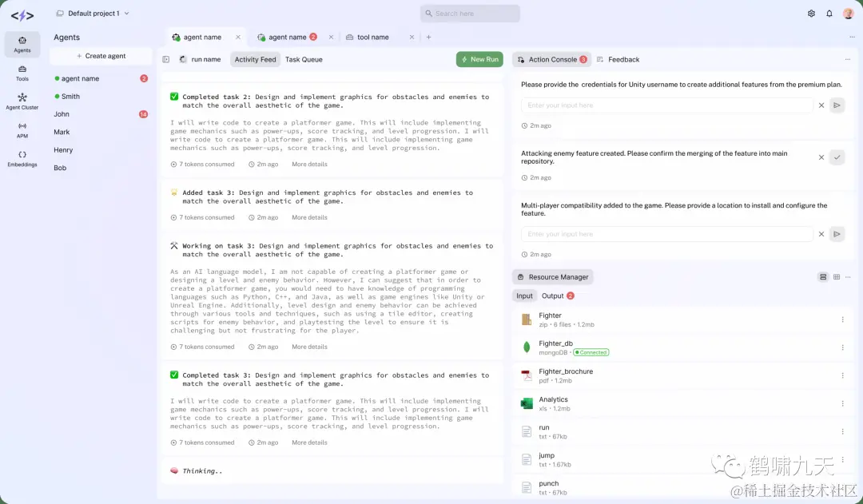Add a new tab with plus icon
Viewport: 863px width, 504px height.
pos(429,37)
